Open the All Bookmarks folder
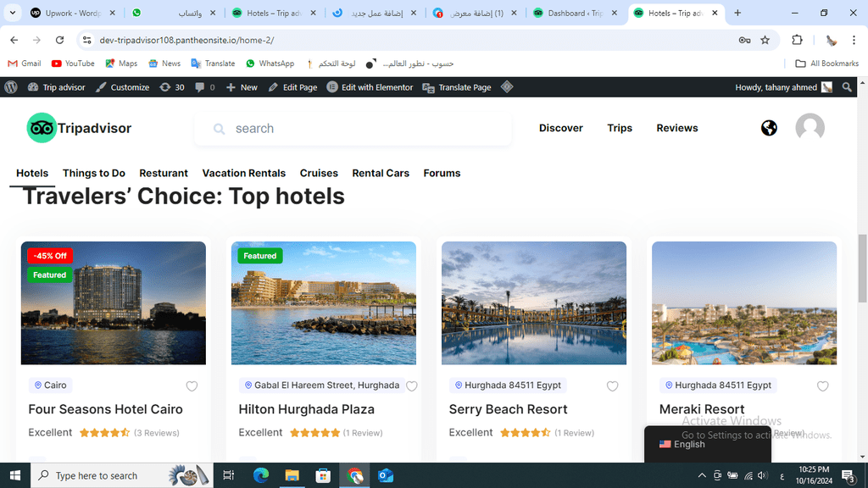 827,64
